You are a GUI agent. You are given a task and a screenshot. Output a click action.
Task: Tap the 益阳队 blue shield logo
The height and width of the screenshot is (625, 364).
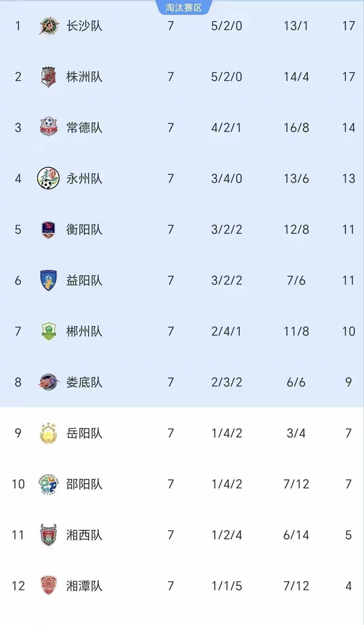[x=48, y=280]
